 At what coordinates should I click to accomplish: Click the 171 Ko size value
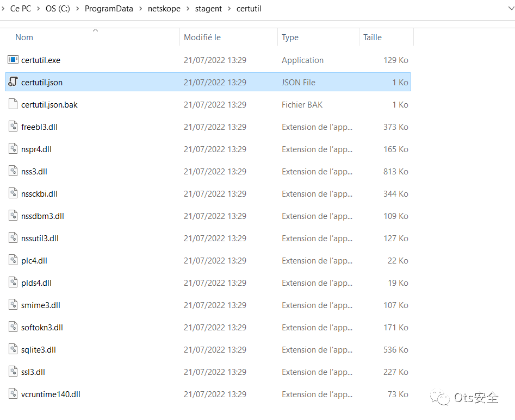396,328
